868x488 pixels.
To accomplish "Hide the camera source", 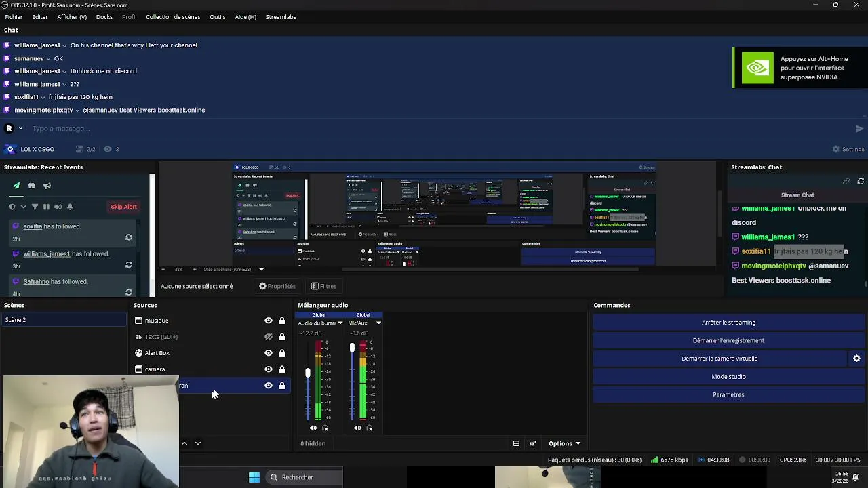I will tap(269, 369).
